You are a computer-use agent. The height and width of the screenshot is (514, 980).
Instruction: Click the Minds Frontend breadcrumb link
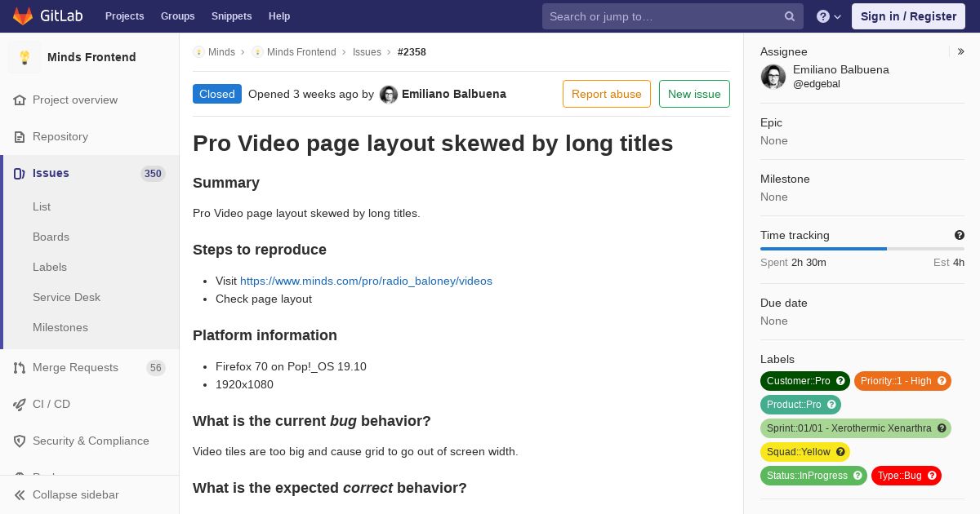point(301,52)
